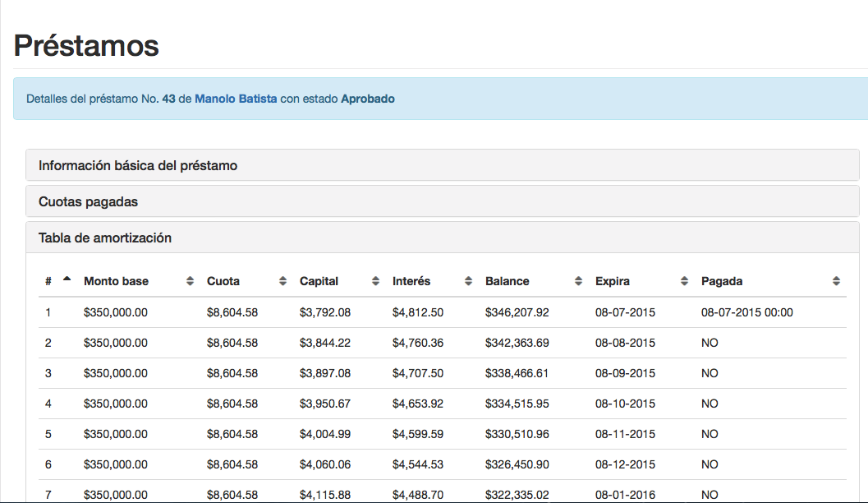The width and height of the screenshot is (868, 503).
Task: Click the Manolo Batista name
Action: pos(236,99)
